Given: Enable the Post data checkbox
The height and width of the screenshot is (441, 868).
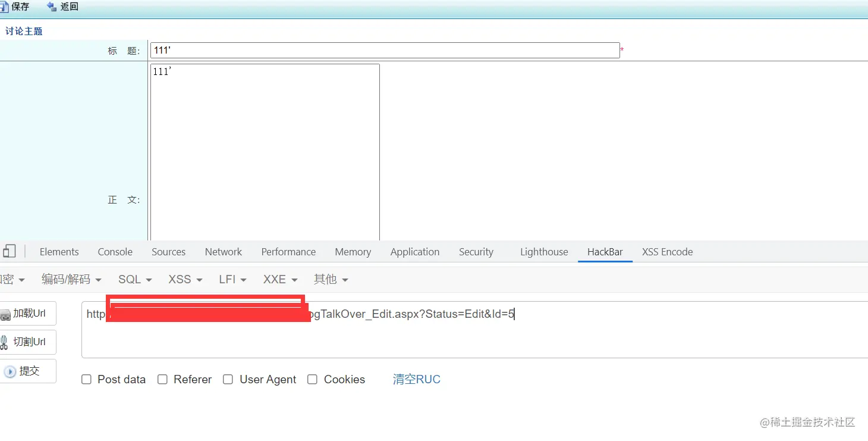Looking at the screenshot, I should 86,379.
